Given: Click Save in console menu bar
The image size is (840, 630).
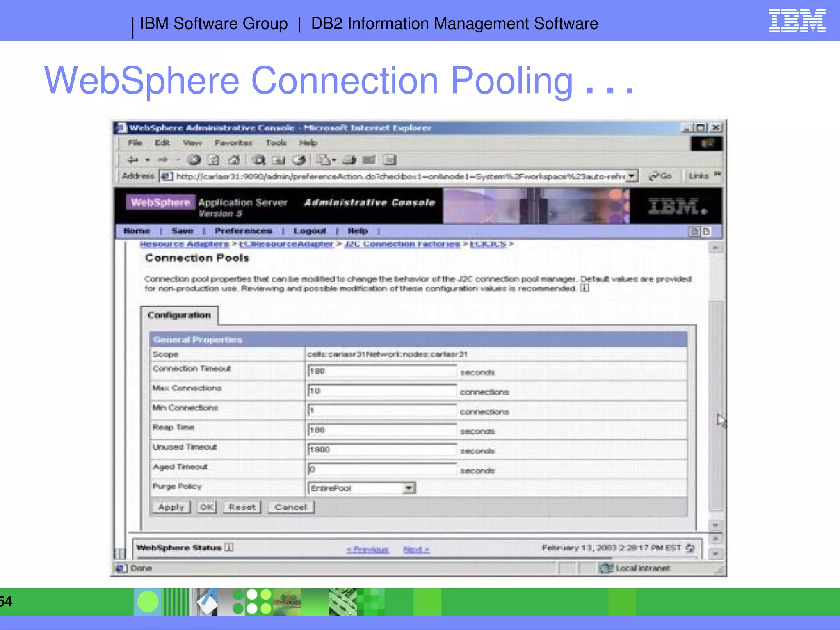Looking at the screenshot, I should tap(183, 231).
